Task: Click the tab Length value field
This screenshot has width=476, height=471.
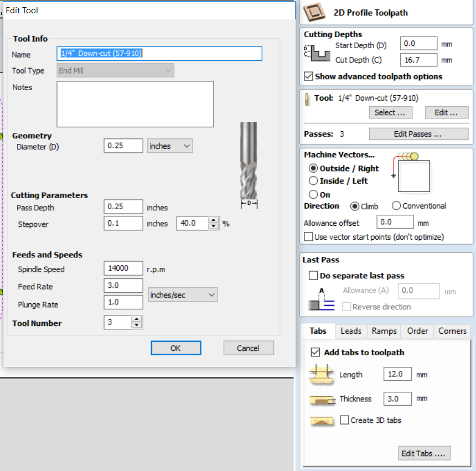Action: coord(397,374)
